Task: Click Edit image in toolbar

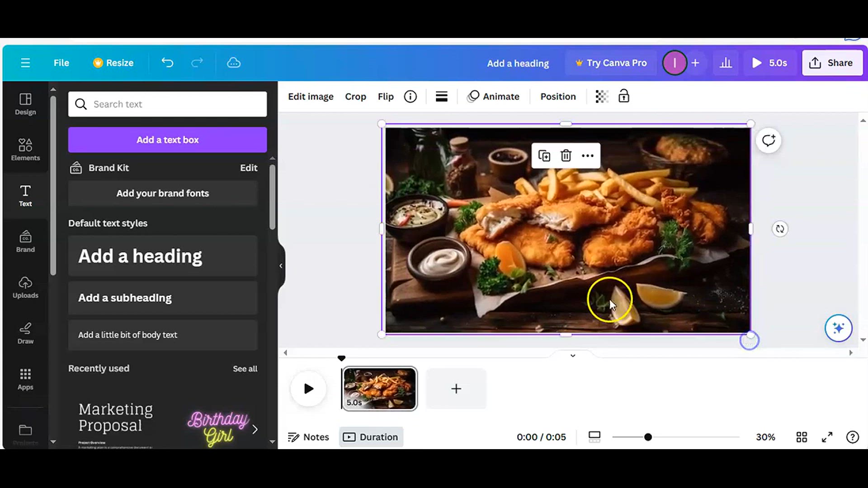Action: (x=311, y=97)
